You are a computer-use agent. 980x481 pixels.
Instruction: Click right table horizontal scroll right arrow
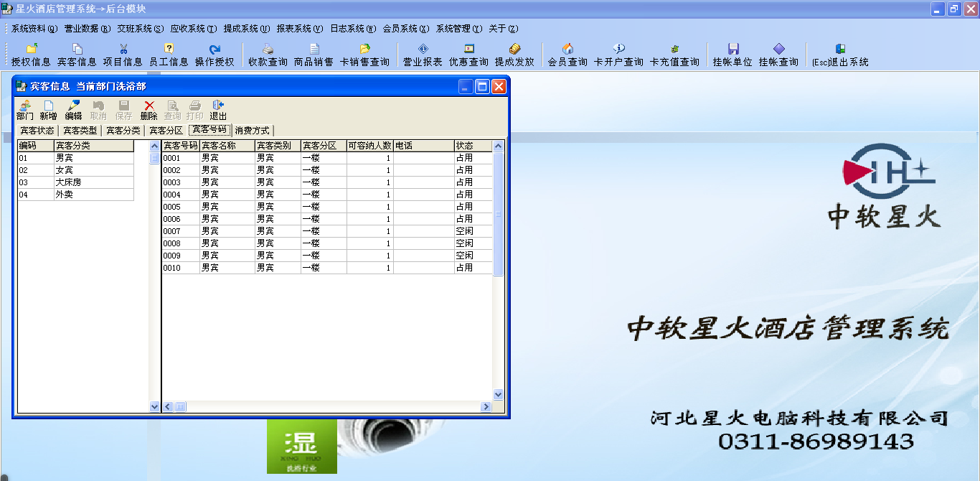point(486,407)
